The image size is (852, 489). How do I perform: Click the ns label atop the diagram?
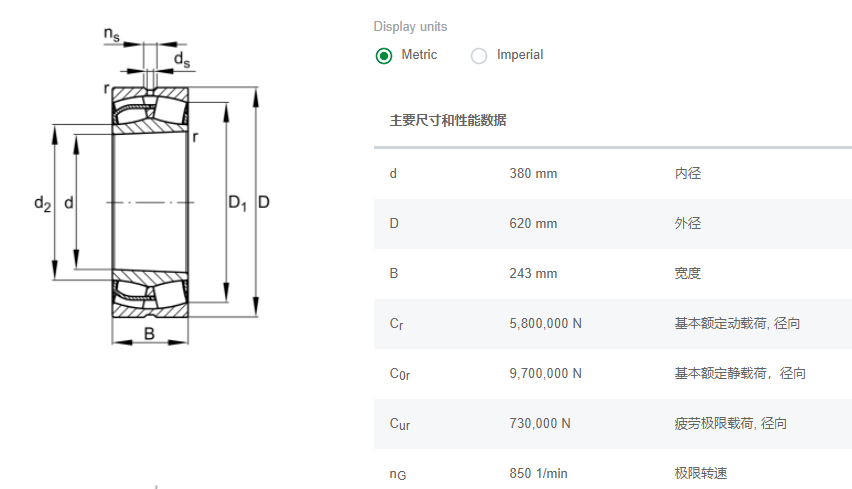(x=111, y=35)
